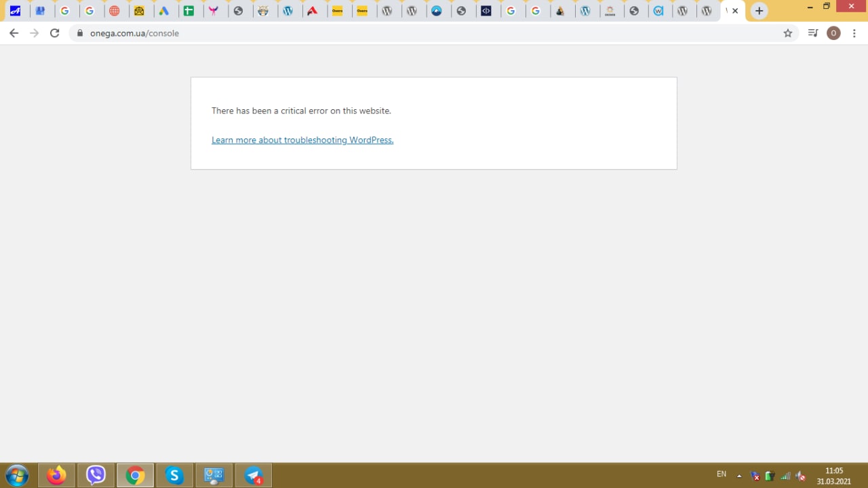868x488 pixels.
Task: Click the Chrome taskbar icon
Action: 135,476
